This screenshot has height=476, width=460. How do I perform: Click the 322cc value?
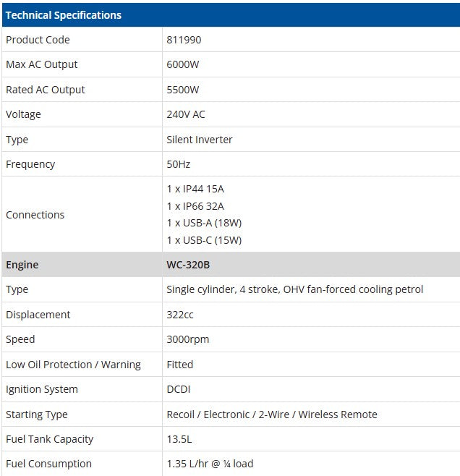click(179, 315)
